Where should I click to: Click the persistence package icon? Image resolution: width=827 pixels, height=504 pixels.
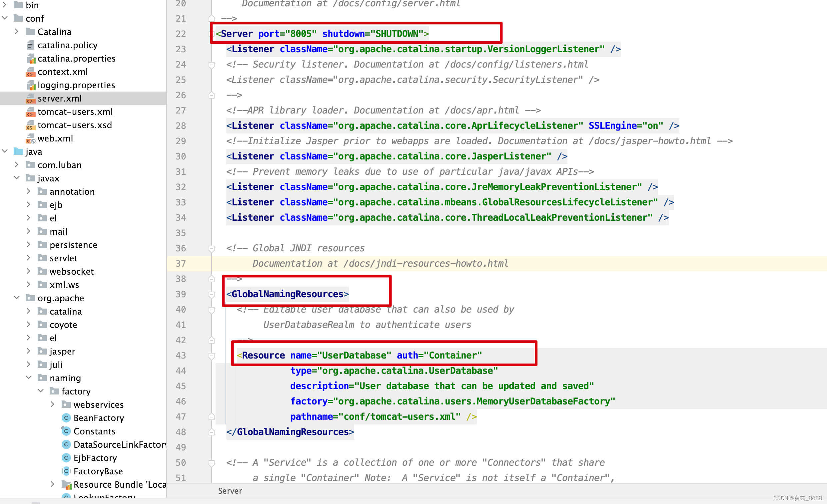(x=42, y=244)
